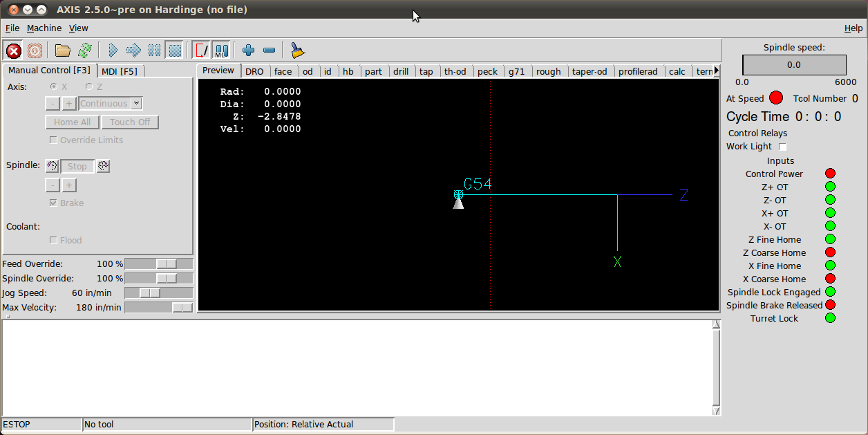Click spindle speed increase plus button
Image resolution: width=868 pixels, height=435 pixels.
[x=69, y=185]
